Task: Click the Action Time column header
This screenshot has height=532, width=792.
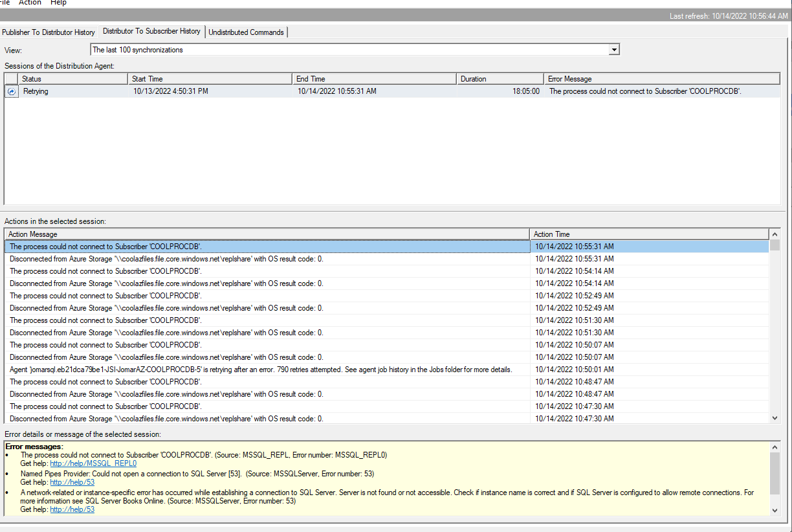Action: tap(650, 234)
